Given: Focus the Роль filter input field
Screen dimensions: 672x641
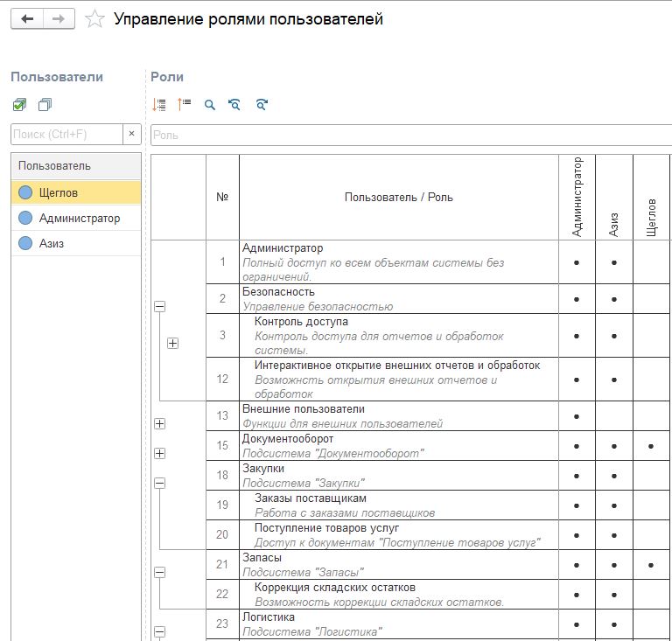Looking at the screenshot, I should tap(411, 136).
